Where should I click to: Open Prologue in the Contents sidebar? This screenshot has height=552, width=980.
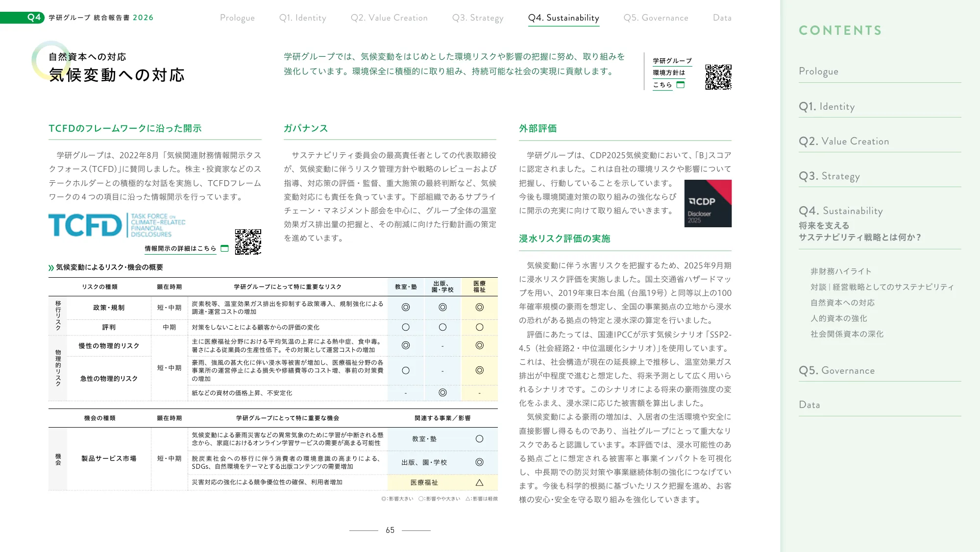click(x=818, y=71)
